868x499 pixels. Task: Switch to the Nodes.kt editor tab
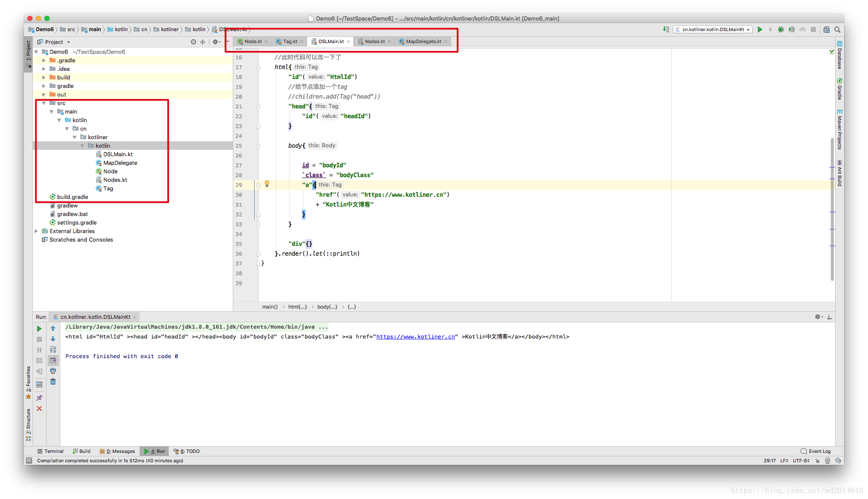[x=374, y=41]
